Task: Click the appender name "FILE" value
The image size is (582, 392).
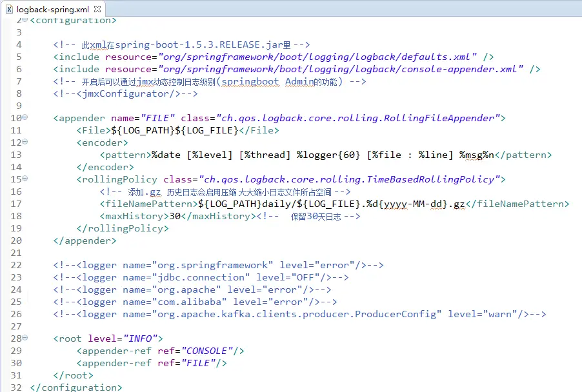Action: coord(157,118)
